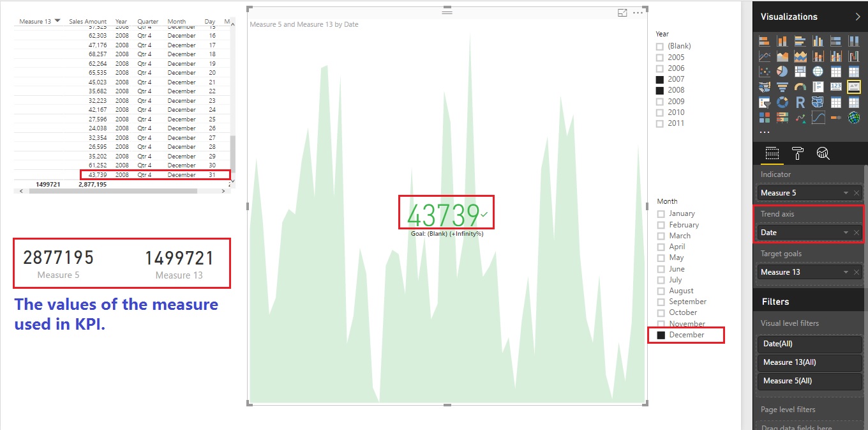Select the line and clustered column chart
Screen dimensions: 868x430
[835, 56]
